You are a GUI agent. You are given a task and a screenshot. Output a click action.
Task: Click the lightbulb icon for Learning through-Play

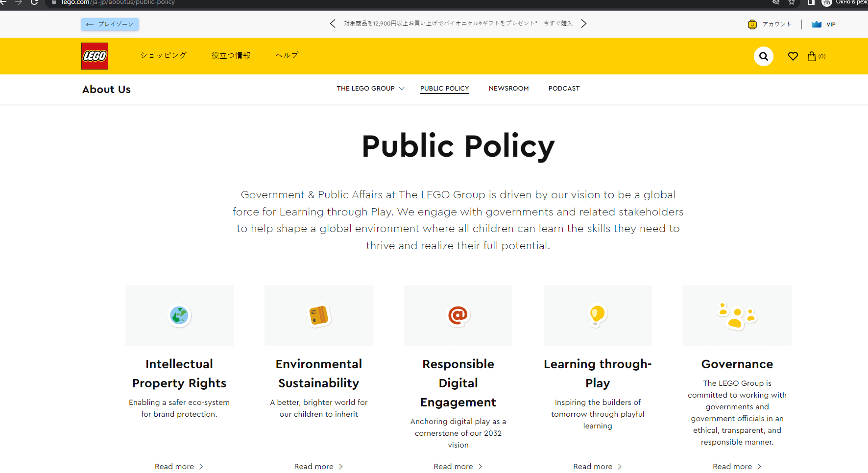coord(598,315)
